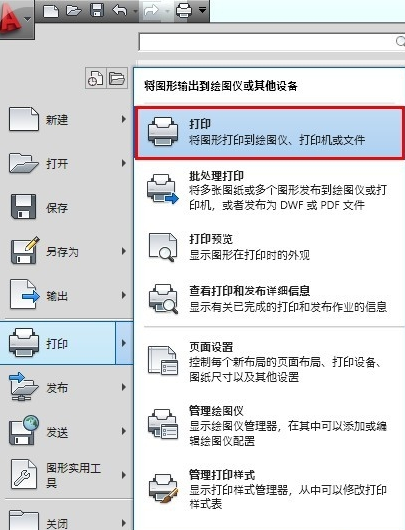
Task: Show the open documents icon
Action: click(117, 78)
